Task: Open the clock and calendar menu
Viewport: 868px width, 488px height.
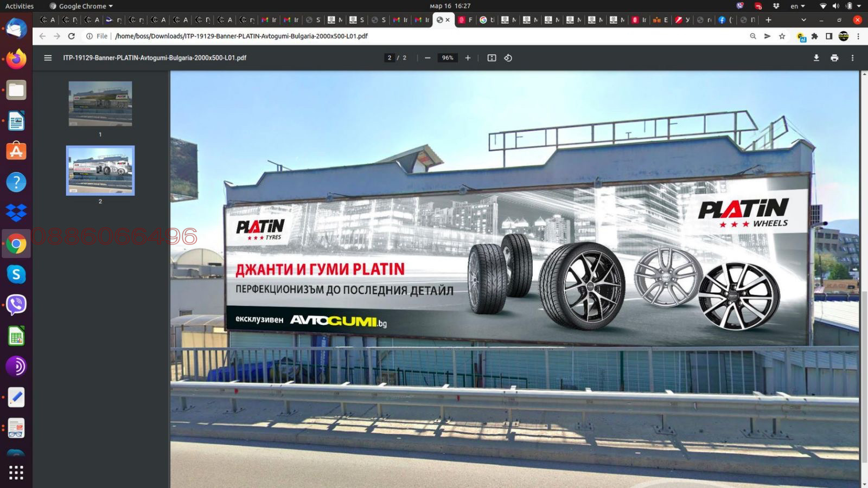Action: [x=450, y=6]
